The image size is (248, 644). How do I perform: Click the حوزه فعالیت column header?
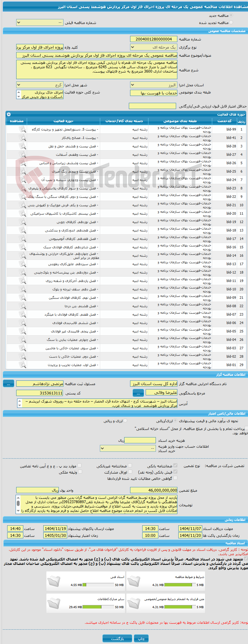pyautogui.click(x=63, y=121)
